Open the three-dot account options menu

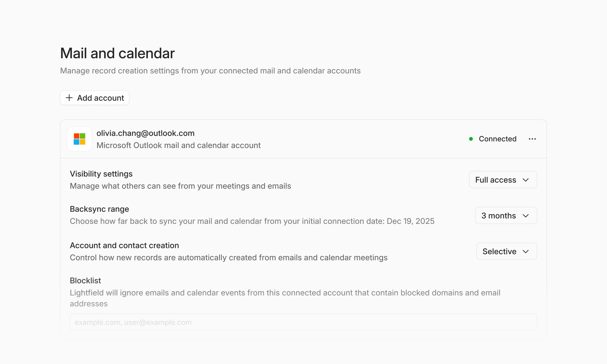tap(532, 139)
